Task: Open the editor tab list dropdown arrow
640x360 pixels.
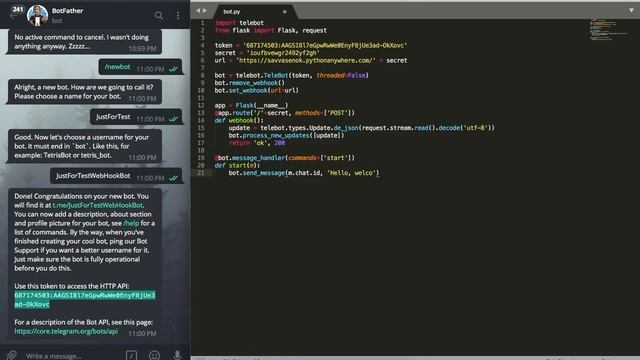Action: click(x=631, y=10)
